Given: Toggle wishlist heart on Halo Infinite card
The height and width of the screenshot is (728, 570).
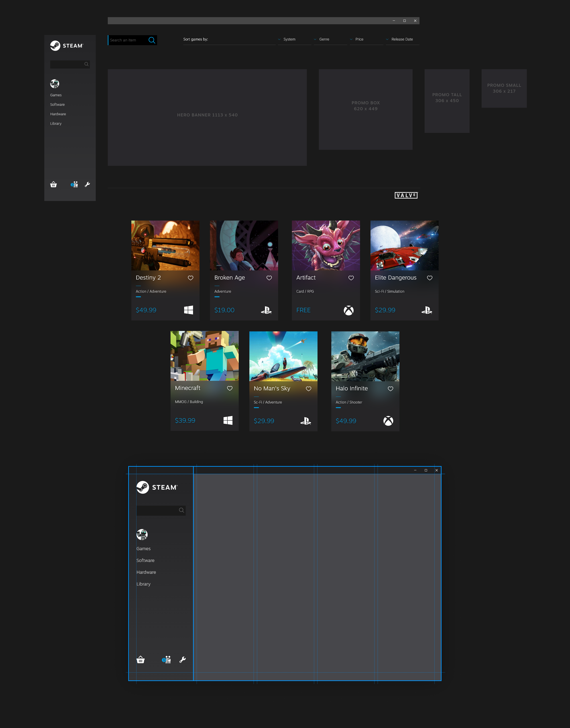Looking at the screenshot, I should (x=391, y=389).
